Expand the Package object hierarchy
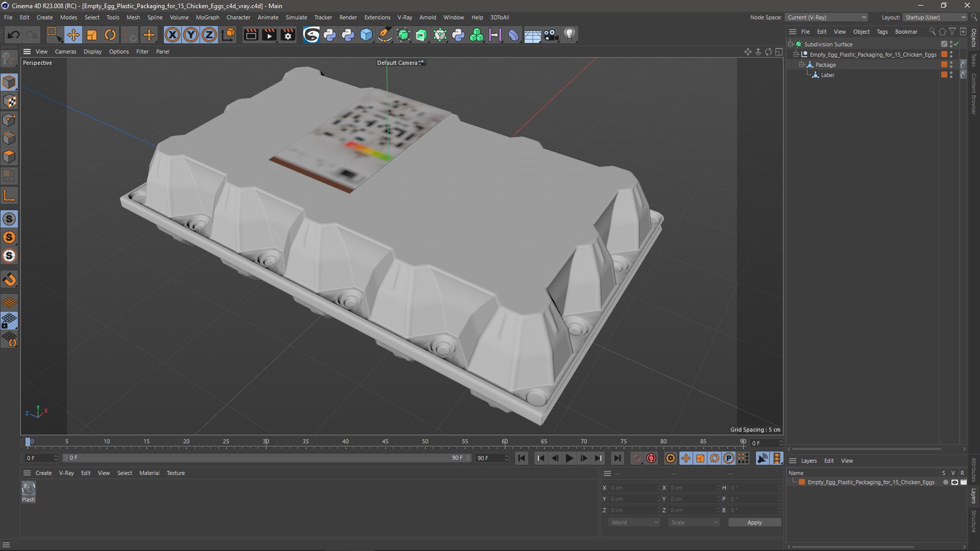This screenshot has width=980, height=551. click(x=804, y=65)
